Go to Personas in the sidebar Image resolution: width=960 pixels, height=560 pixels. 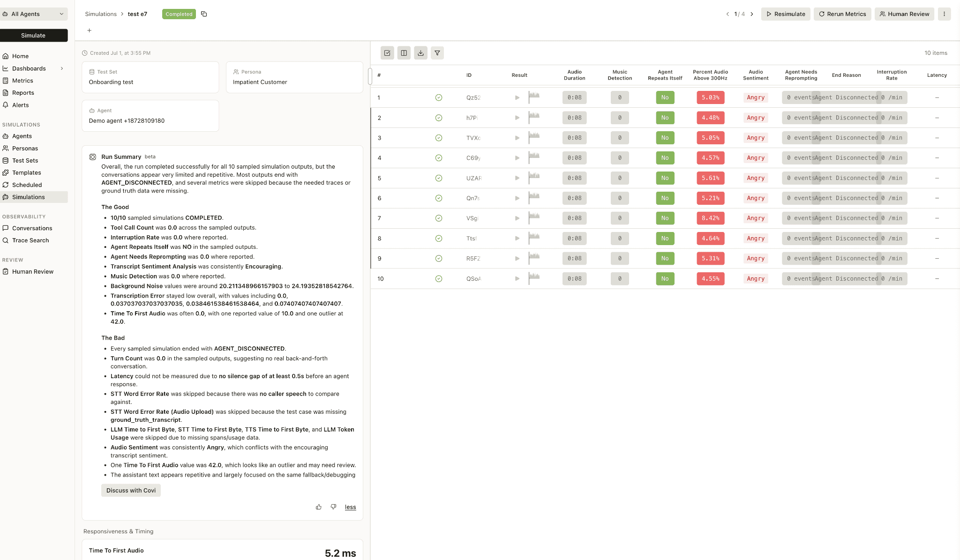pos(25,149)
